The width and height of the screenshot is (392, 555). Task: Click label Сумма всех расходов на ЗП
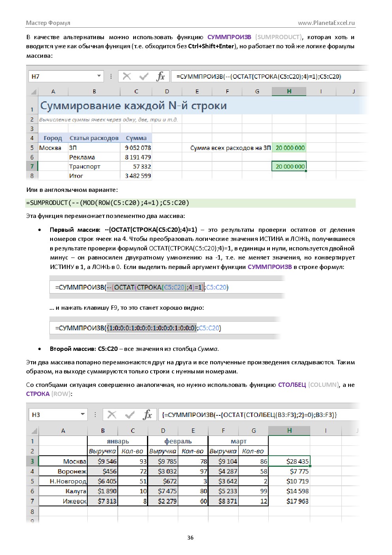pos(231,148)
